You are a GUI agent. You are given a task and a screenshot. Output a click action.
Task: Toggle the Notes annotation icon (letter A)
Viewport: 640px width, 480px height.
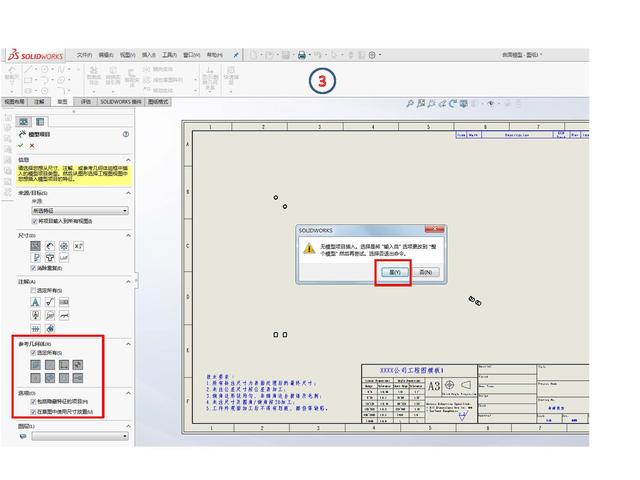coord(36,302)
